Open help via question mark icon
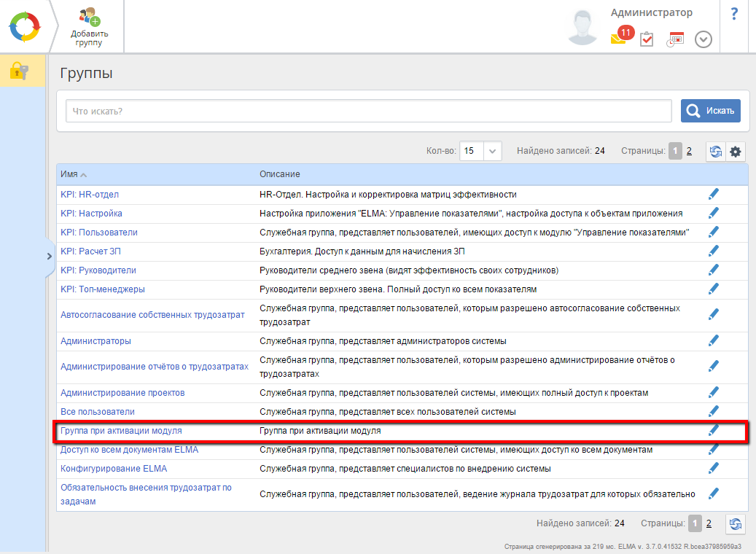The image size is (756, 554). tap(734, 13)
